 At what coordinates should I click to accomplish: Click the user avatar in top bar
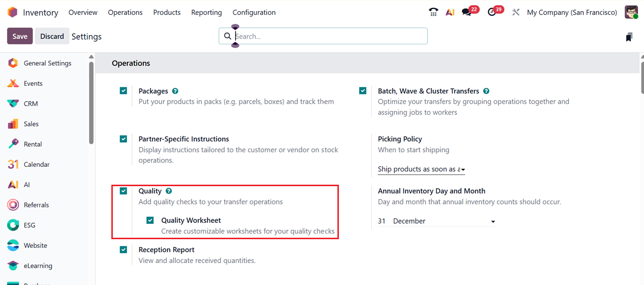click(x=631, y=13)
